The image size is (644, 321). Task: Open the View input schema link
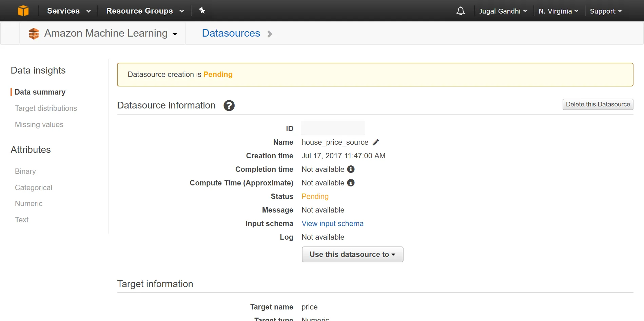[332, 224]
